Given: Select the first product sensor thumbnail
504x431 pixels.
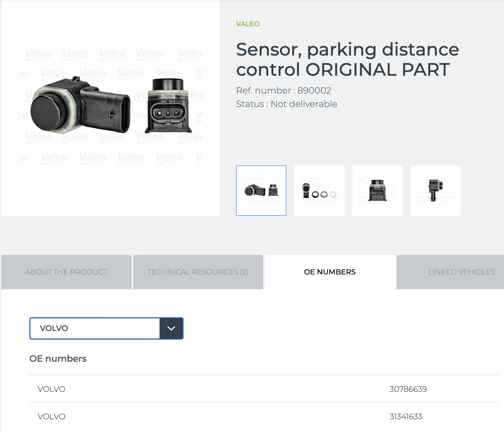Looking at the screenshot, I should [x=261, y=190].
